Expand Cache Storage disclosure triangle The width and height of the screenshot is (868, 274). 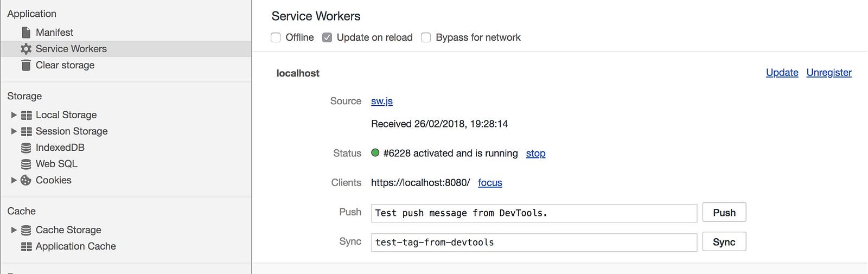14,230
